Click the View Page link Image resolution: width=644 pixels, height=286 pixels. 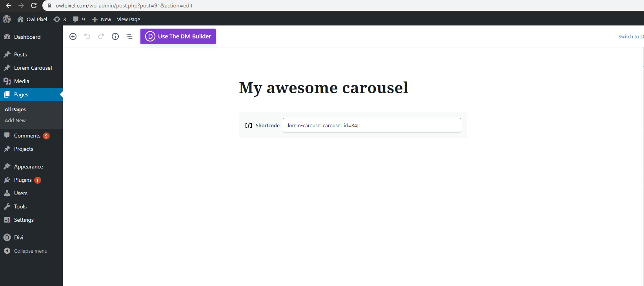128,19
